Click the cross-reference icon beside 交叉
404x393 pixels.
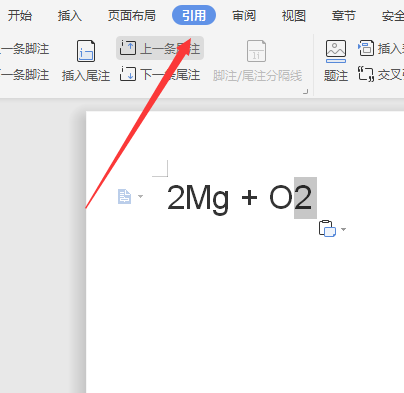pos(366,74)
